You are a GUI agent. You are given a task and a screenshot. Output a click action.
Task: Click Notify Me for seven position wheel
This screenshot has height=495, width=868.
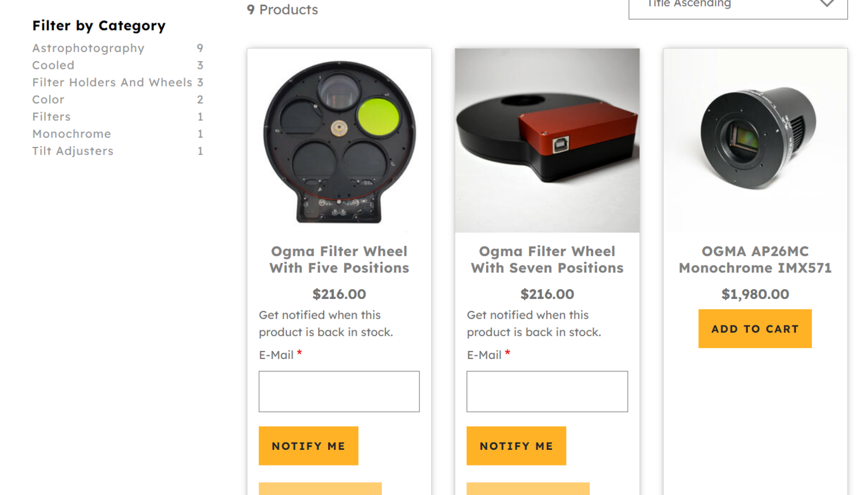[x=516, y=446]
